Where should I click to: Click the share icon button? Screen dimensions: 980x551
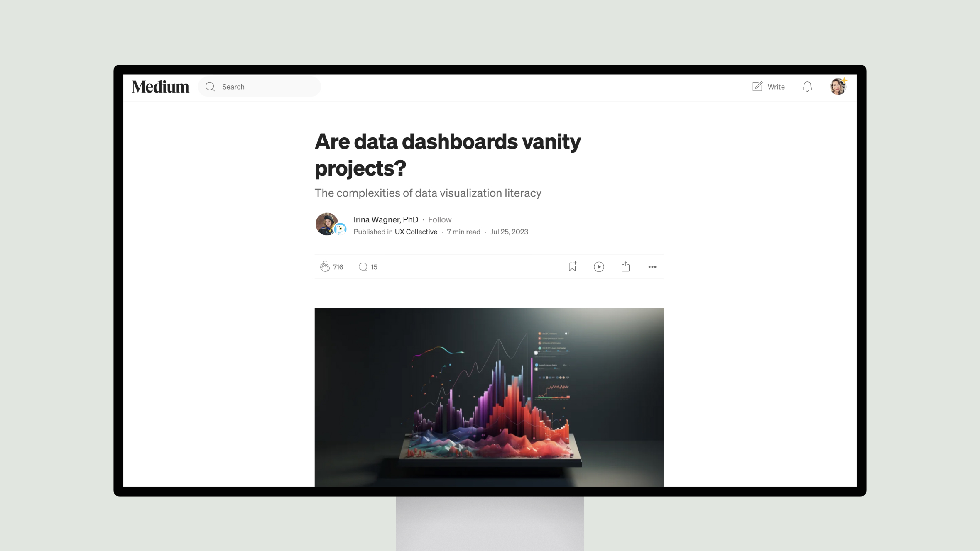tap(625, 266)
